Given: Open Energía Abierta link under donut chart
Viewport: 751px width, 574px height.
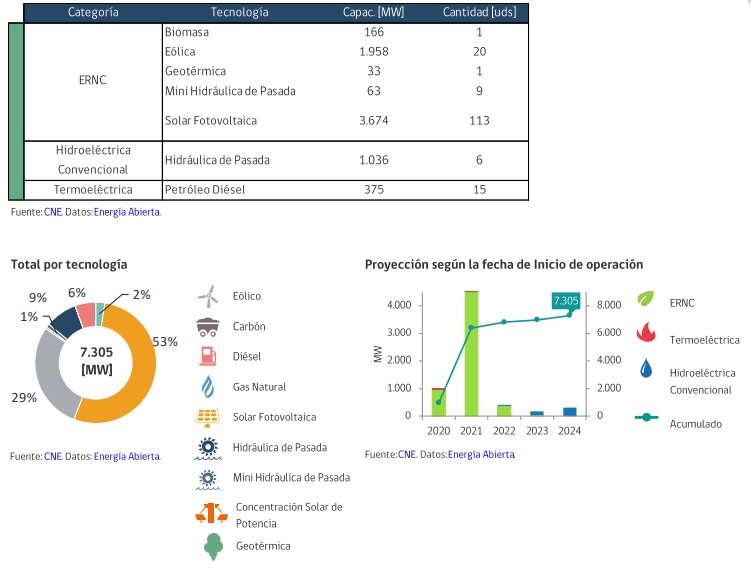Looking at the screenshot, I should (x=126, y=456).
